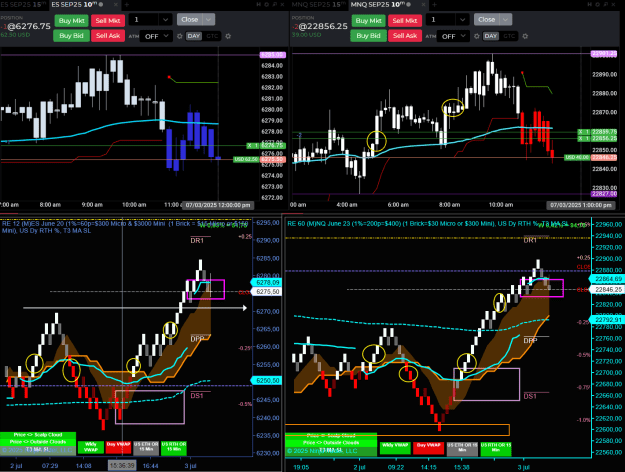This screenshot has height=472, width=625.
Task: Switch to ES SEP25 15m tab
Action: point(24,4)
